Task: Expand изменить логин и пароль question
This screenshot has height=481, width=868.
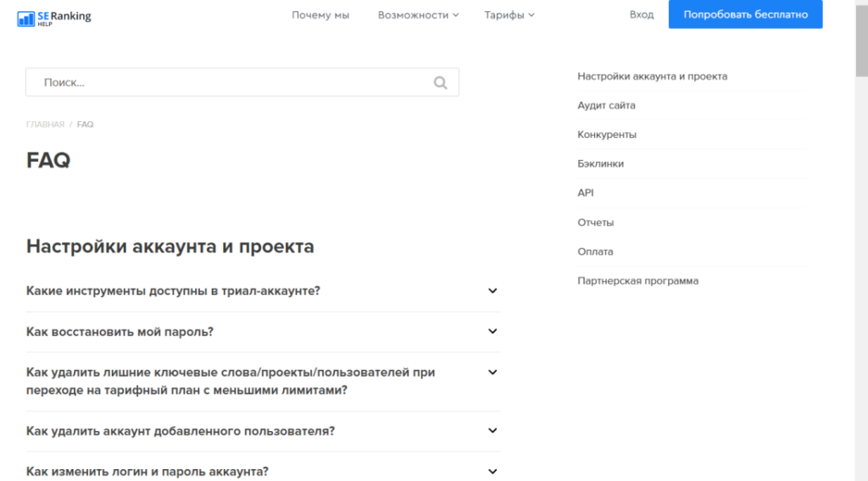Action: point(263,472)
